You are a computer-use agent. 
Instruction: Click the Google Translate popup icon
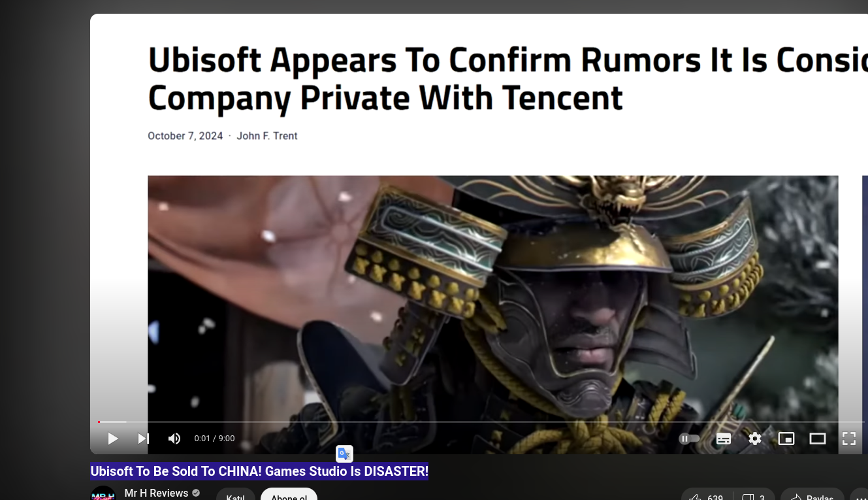click(x=344, y=454)
